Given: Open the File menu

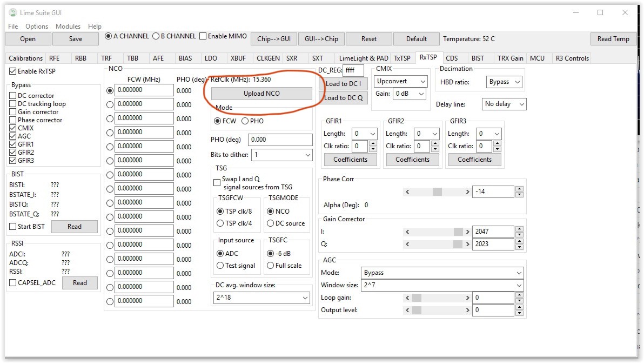Looking at the screenshot, I should click(x=13, y=27).
